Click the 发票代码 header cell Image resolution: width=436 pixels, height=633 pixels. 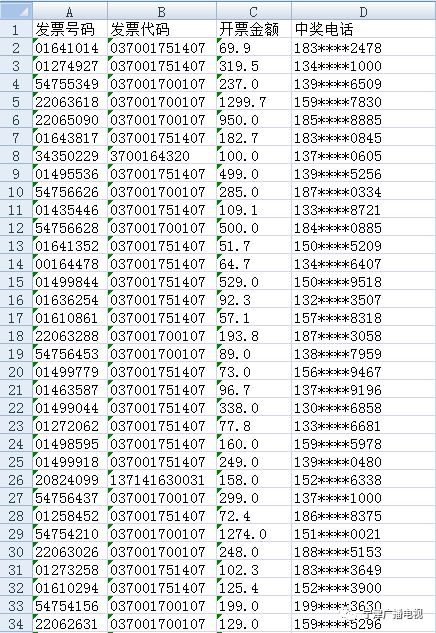click(162, 29)
